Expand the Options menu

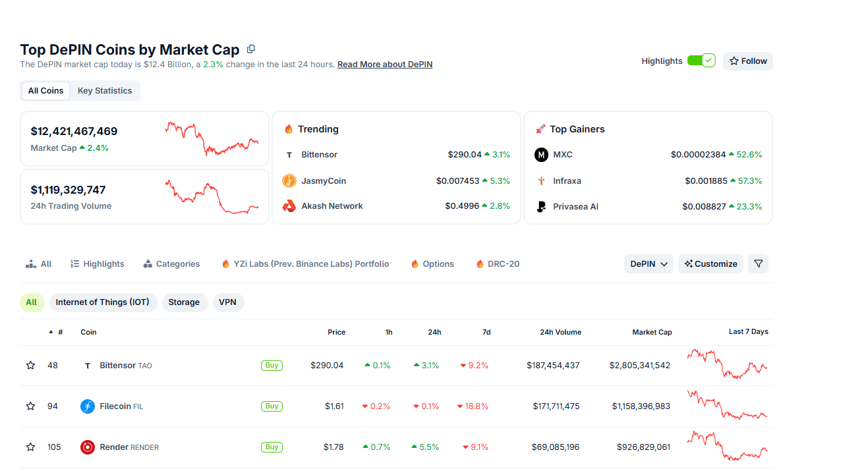pos(432,263)
